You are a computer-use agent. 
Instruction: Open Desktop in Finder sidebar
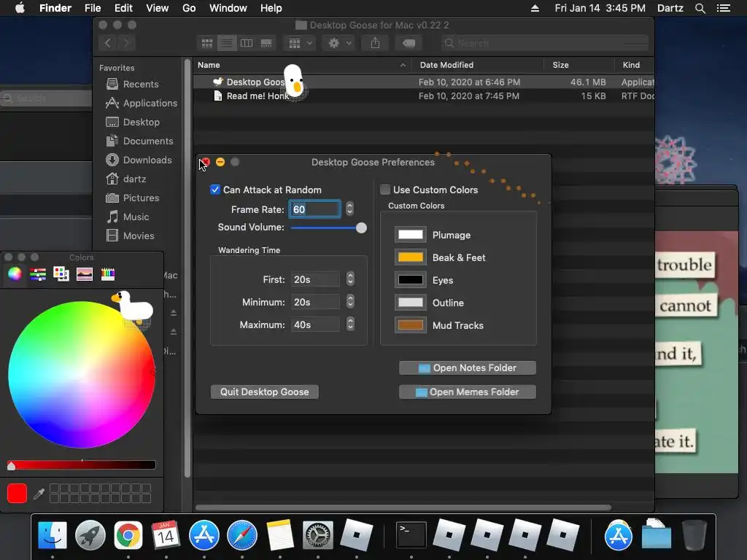tap(133, 122)
